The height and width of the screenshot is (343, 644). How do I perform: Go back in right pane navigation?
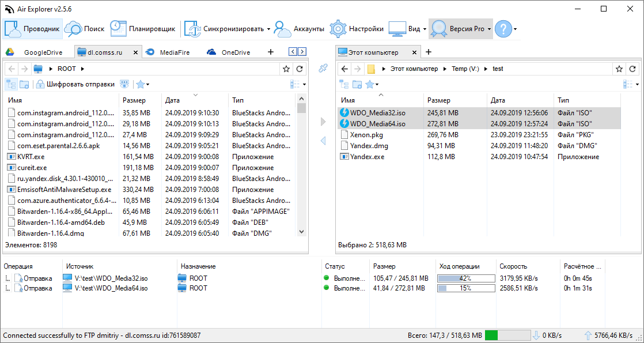345,69
